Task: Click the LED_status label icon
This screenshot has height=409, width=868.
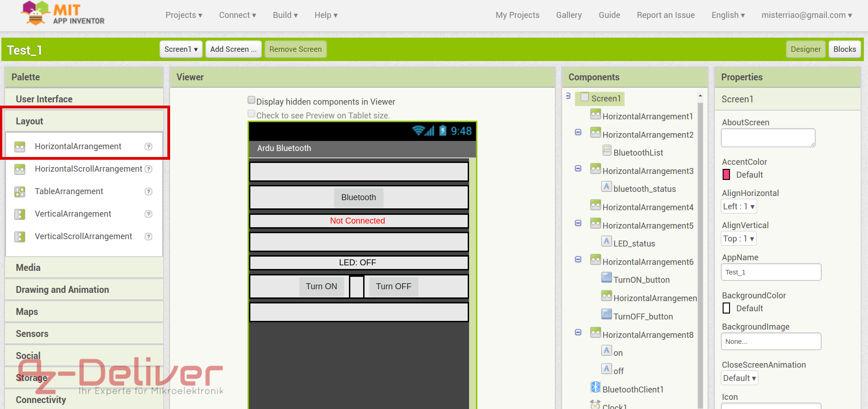Action: [x=607, y=241]
